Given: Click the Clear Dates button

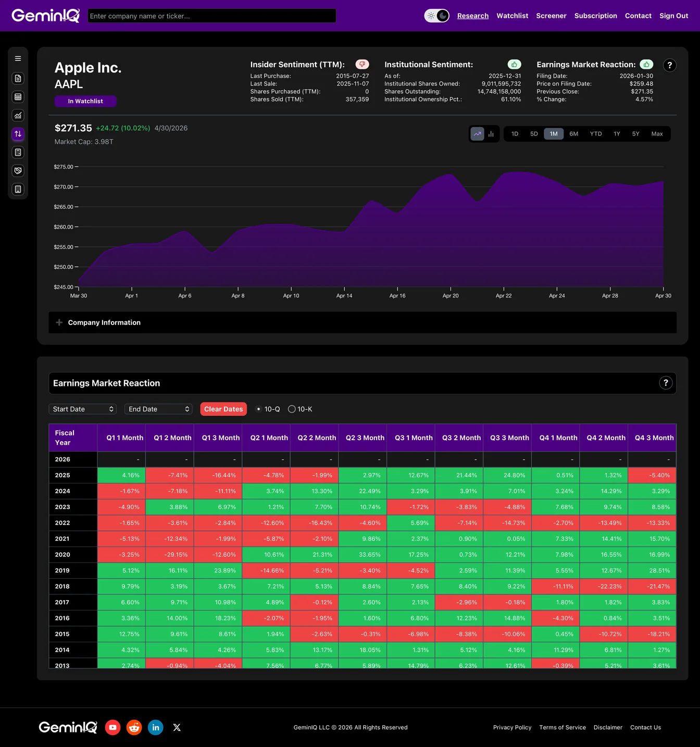Looking at the screenshot, I should [223, 409].
